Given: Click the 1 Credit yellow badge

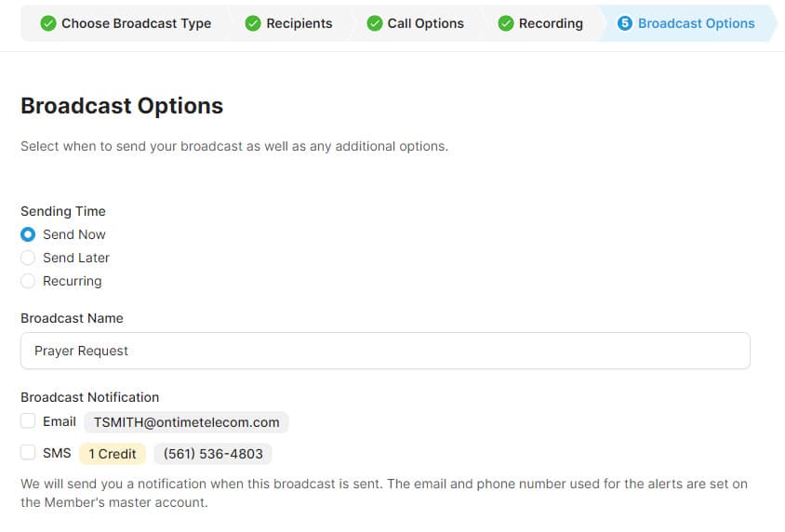Looking at the screenshot, I should tap(113, 454).
